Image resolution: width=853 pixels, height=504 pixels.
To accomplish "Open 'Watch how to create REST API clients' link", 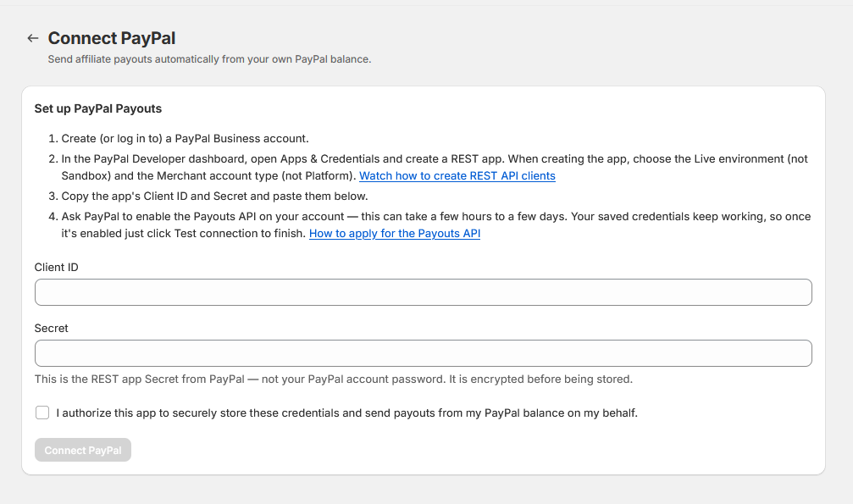I will (x=457, y=176).
